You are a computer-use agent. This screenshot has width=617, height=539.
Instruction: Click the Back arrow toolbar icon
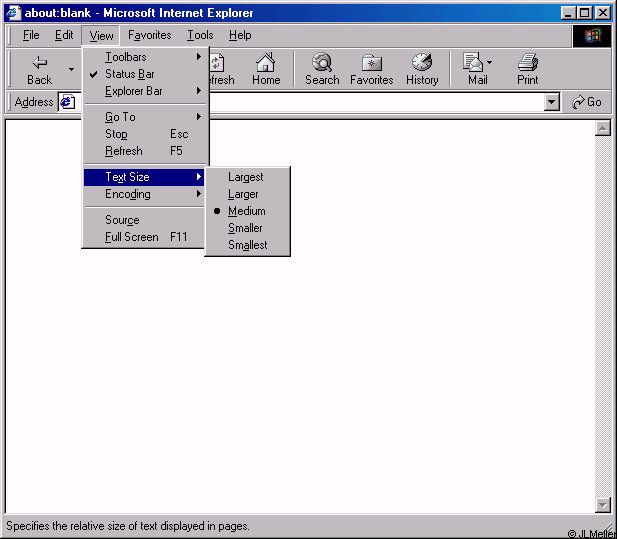coord(40,63)
